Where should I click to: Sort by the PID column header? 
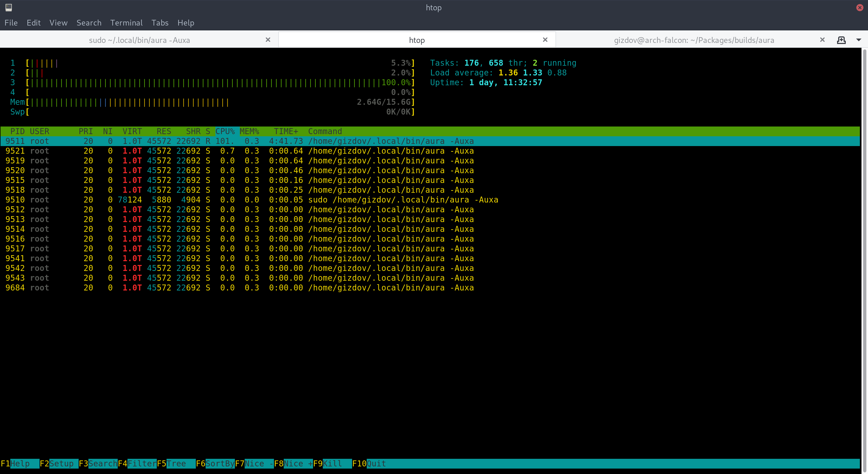(17, 131)
